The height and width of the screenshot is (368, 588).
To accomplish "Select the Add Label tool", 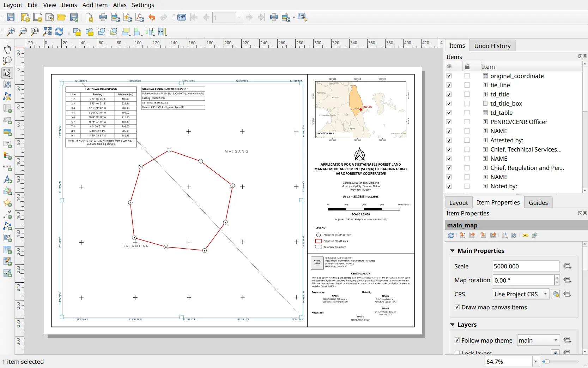I will point(7,144).
